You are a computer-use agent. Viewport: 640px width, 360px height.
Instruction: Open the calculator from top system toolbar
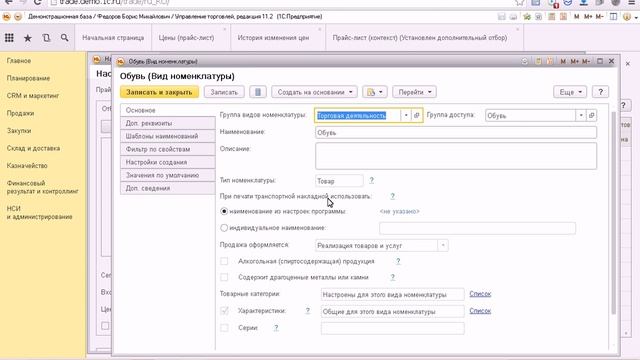(x=551, y=17)
